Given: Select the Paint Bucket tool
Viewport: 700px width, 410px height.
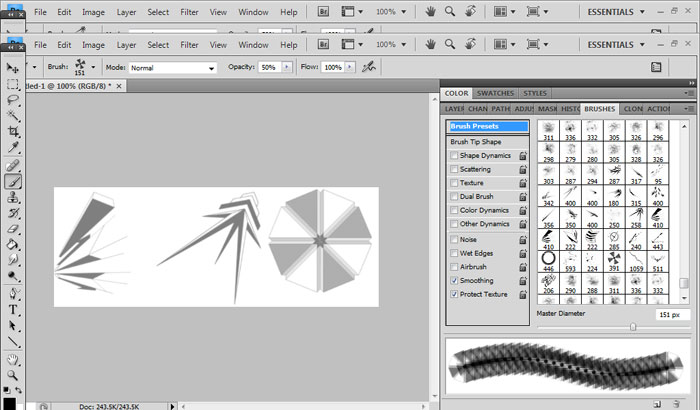Looking at the screenshot, I should [13, 244].
